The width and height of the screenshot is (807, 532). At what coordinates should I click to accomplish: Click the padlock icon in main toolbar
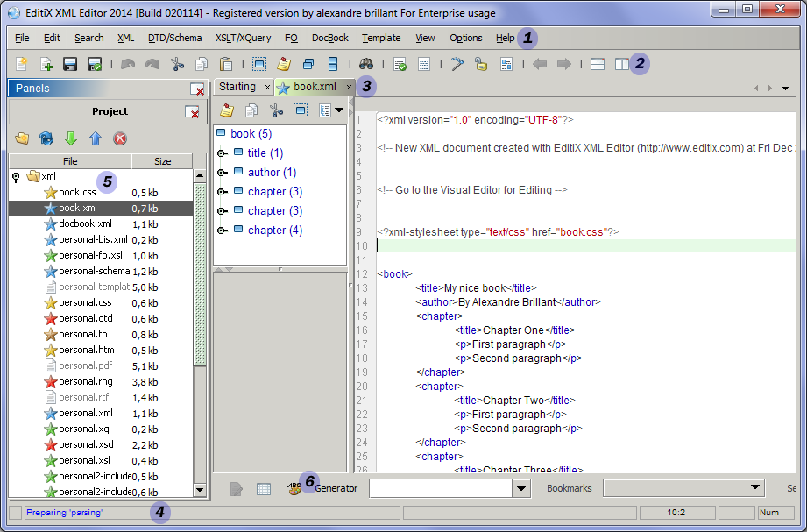[481, 64]
